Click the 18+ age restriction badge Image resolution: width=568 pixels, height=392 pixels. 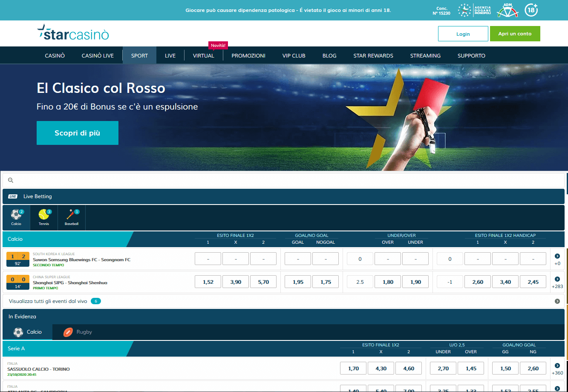point(531,10)
